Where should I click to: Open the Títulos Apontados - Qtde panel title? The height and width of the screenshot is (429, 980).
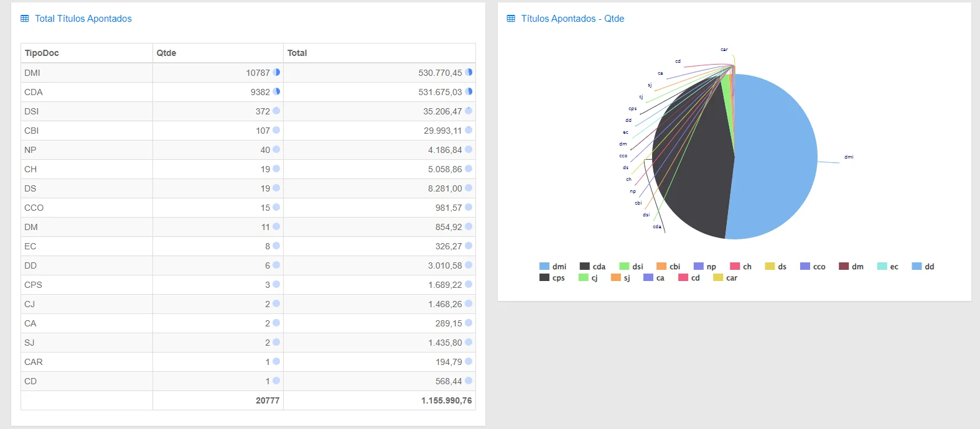tap(572, 19)
